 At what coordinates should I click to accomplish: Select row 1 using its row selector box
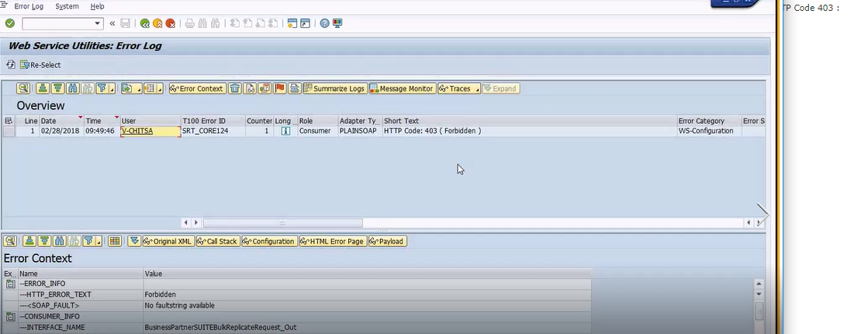(x=9, y=132)
